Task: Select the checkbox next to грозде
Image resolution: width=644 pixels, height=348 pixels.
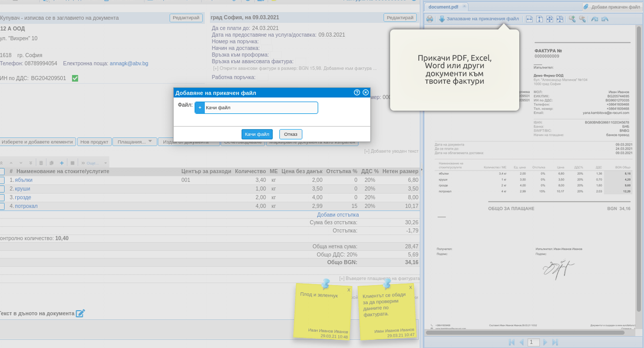Action: pos(2,197)
